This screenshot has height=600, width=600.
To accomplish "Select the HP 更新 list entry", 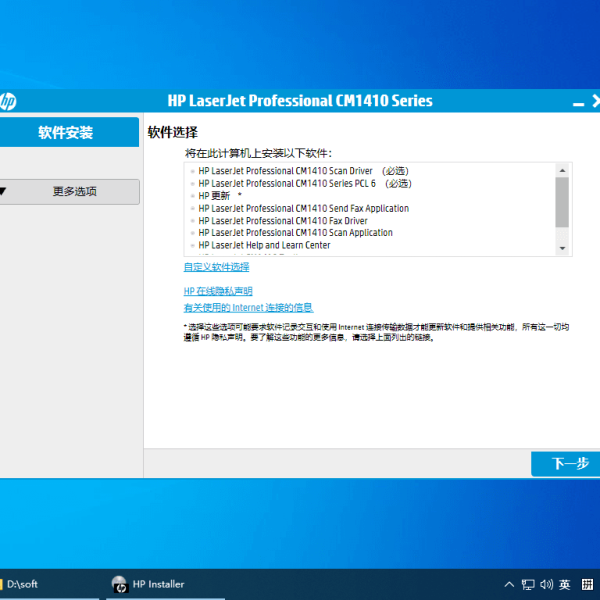I will click(x=220, y=196).
